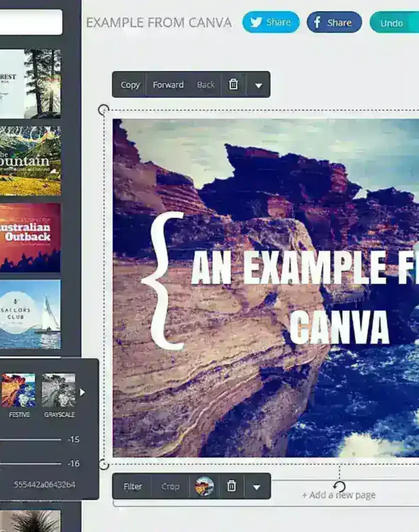Click Copy in the top element toolbar

130,84
